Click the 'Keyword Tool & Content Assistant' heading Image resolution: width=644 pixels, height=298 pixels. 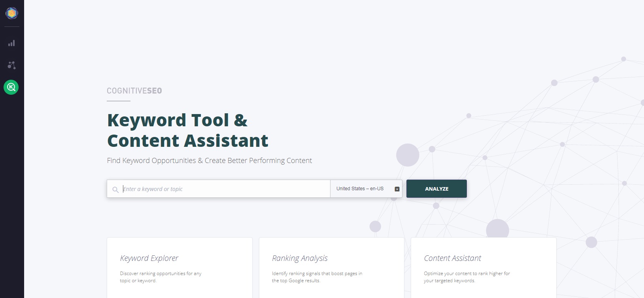[x=187, y=130]
